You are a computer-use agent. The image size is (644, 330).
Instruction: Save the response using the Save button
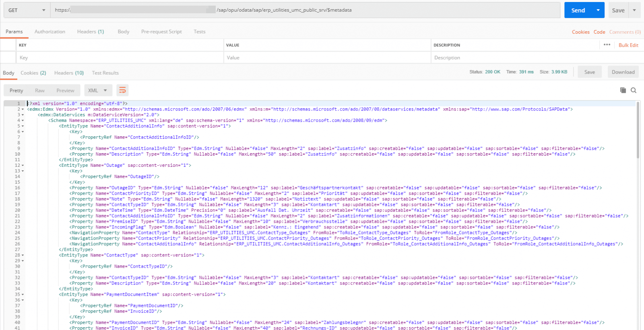click(x=590, y=72)
